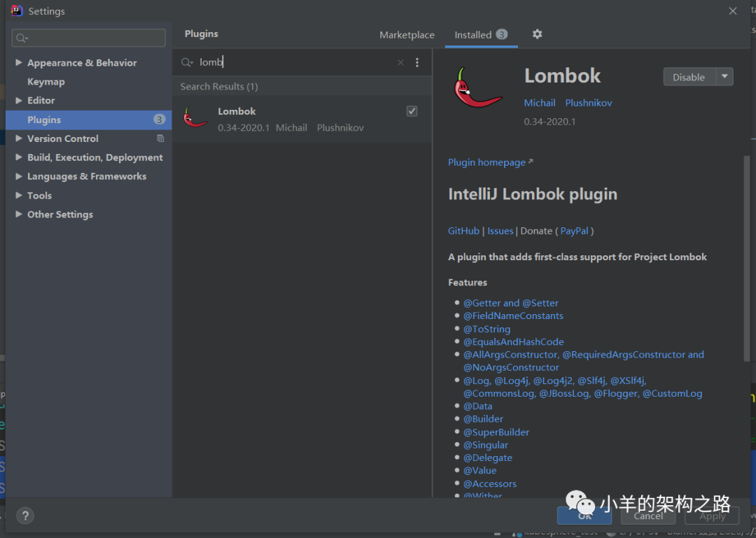Close the Settings dialog
756x538 pixels.
coord(732,10)
